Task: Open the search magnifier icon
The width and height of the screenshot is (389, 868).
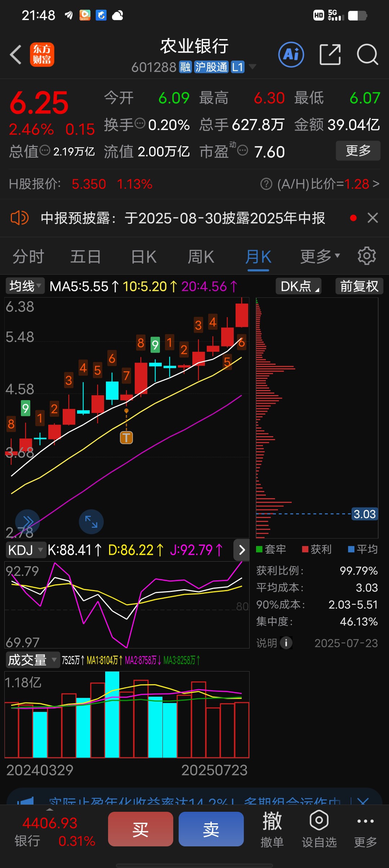Action: point(367,55)
